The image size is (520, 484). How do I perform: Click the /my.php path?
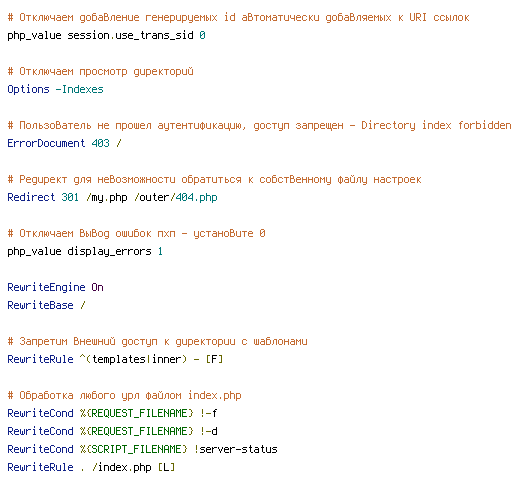pos(107,198)
